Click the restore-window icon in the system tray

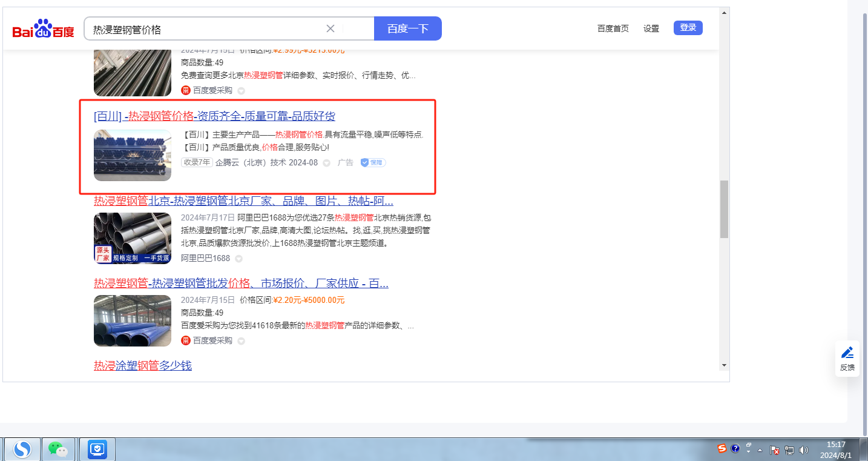tap(749, 445)
